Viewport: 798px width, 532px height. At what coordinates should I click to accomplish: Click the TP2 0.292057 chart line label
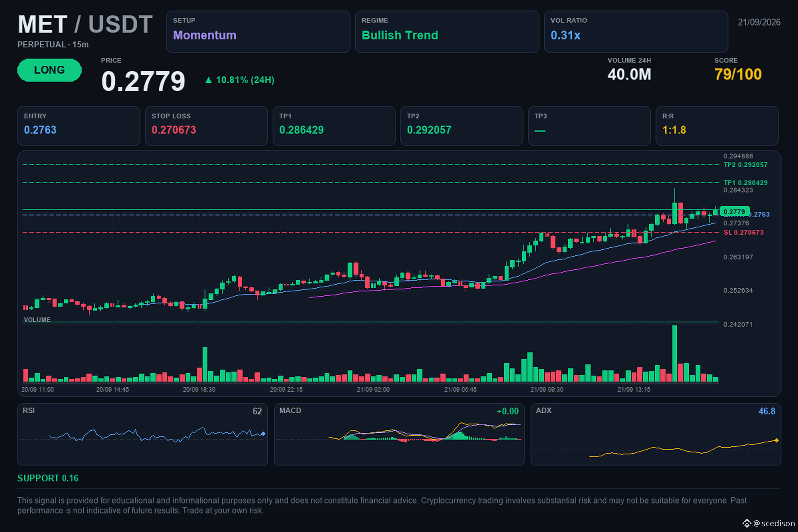[745, 165]
